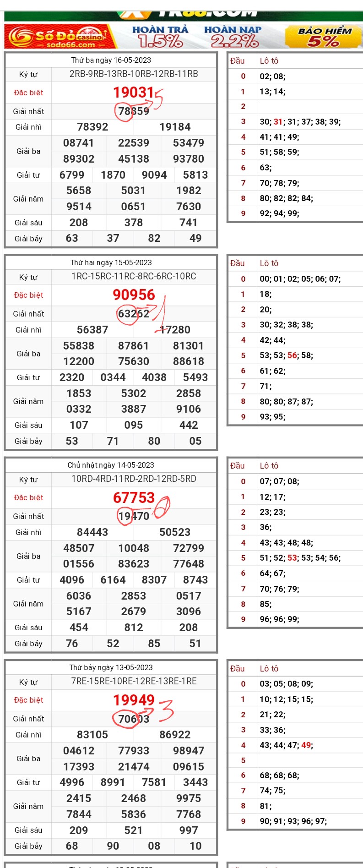This screenshot has width=363, height=868.
Task: Select sixth prize number 997
Action: point(189,830)
